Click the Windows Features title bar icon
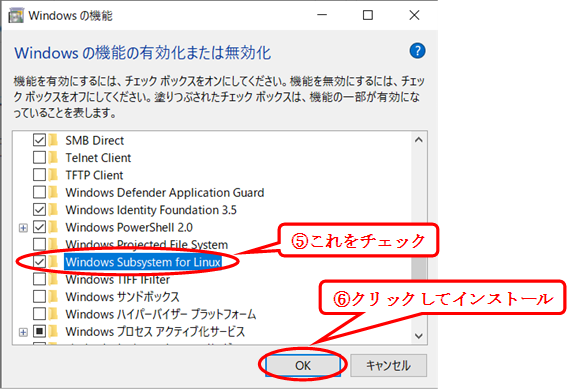Screen dimensions: 567x389 [x=16, y=16]
